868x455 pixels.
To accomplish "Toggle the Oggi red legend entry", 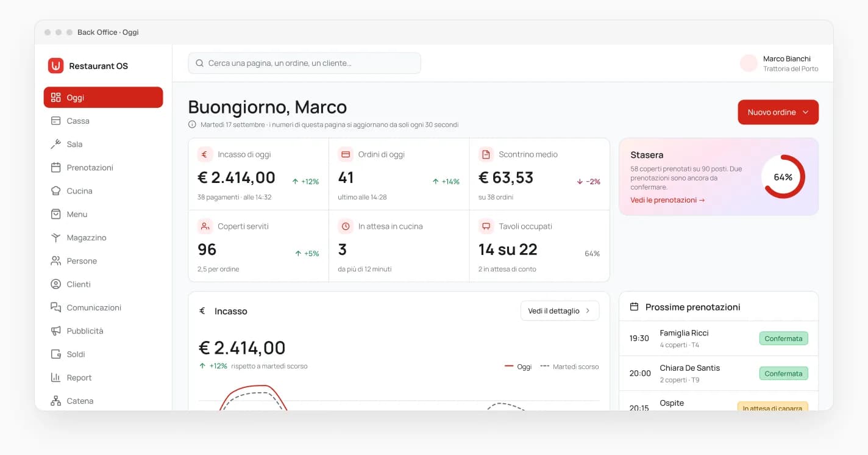I will click(518, 367).
